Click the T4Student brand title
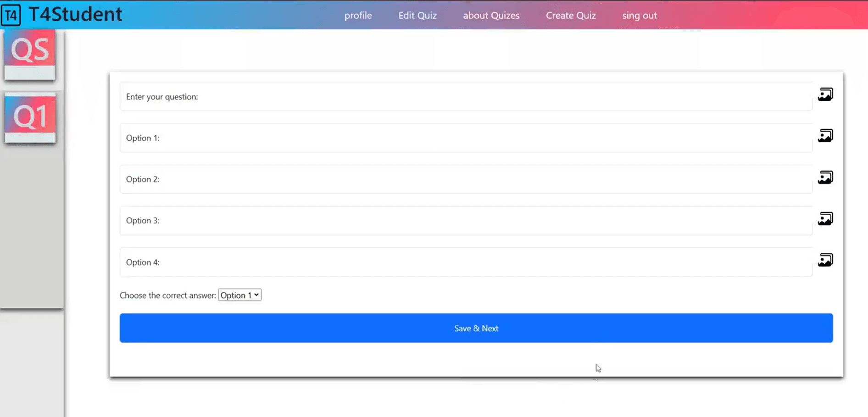This screenshot has height=417, width=868. (75, 14)
